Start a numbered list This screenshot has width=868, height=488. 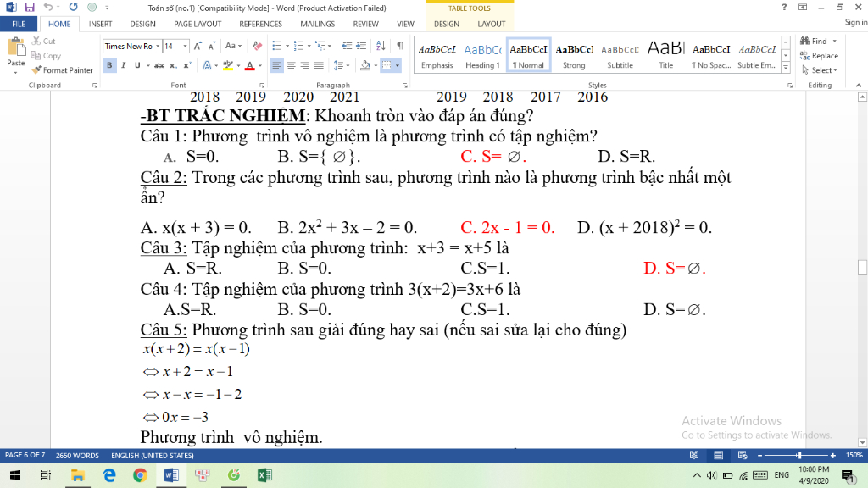point(298,46)
